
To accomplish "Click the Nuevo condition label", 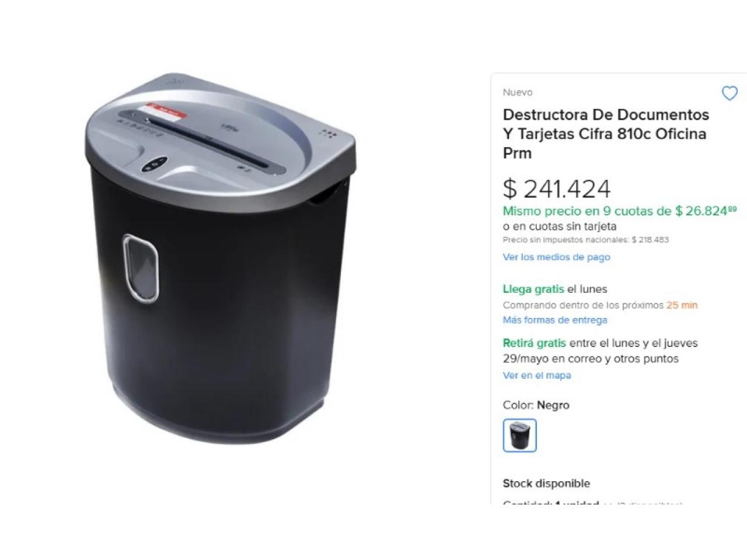I will click(518, 92).
